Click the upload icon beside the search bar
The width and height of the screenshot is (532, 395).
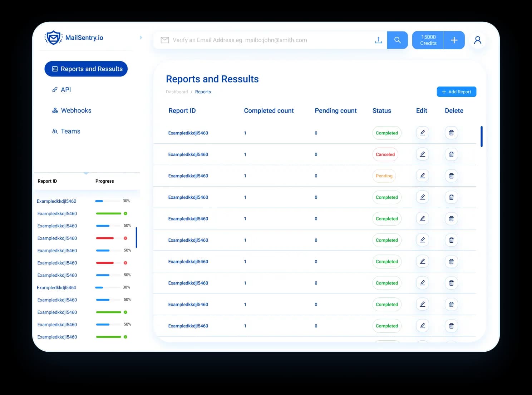pyautogui.click(x=378, y=40)
